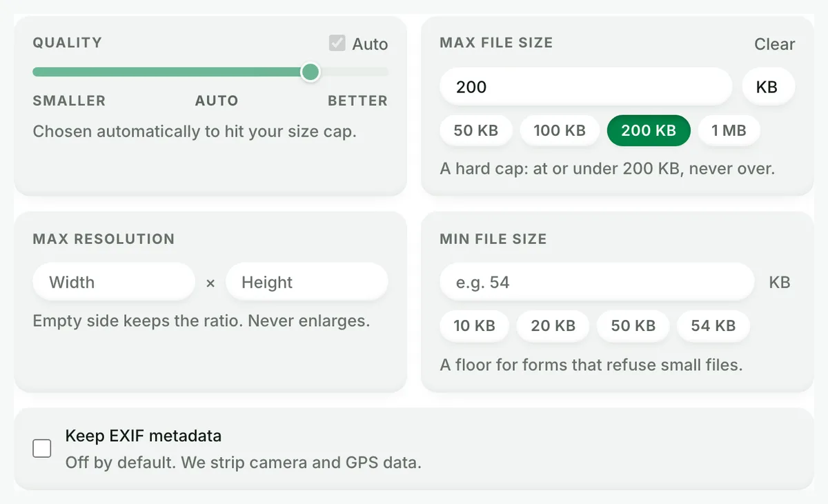Select the 54 KB min file size preset
The image size is (828, 504).
click(x=713, y=326)
